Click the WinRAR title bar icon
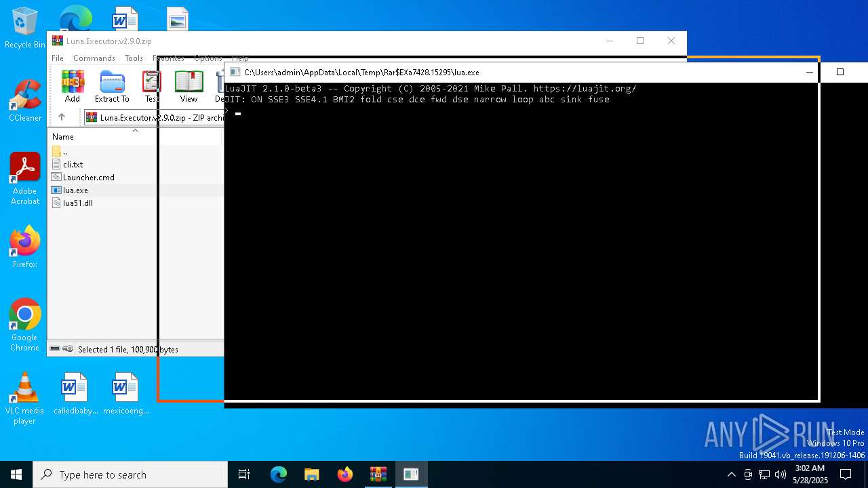The width and height of the screenshot is (868, 488). [58, 41]
